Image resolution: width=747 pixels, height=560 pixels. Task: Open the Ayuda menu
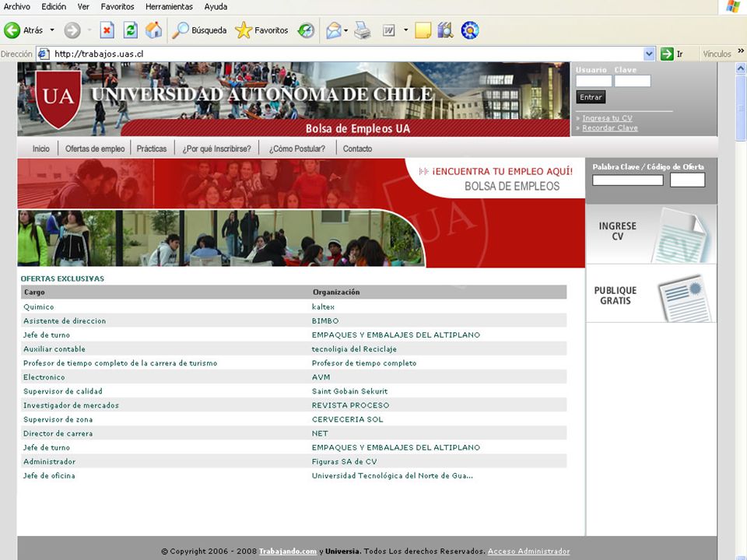pyautogui.click(x=216, y=7)
